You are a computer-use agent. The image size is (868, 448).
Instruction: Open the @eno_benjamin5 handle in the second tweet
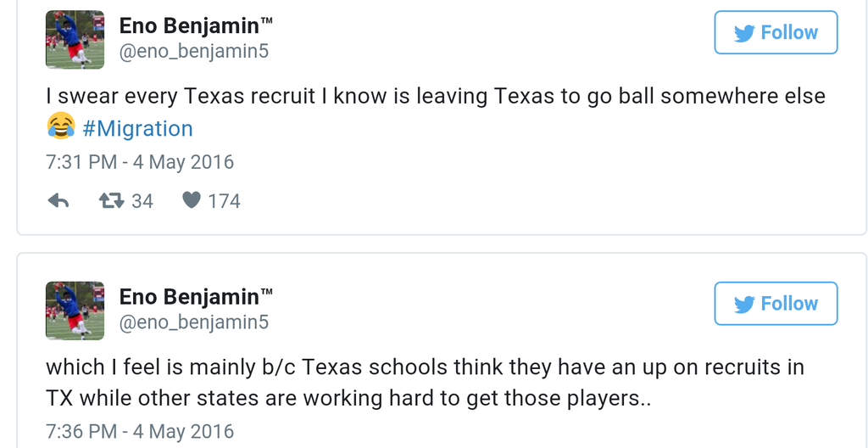(x=193, y=322)
